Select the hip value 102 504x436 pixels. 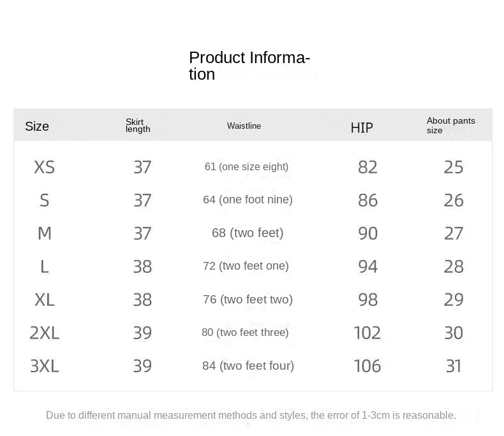tap(367, 333)
